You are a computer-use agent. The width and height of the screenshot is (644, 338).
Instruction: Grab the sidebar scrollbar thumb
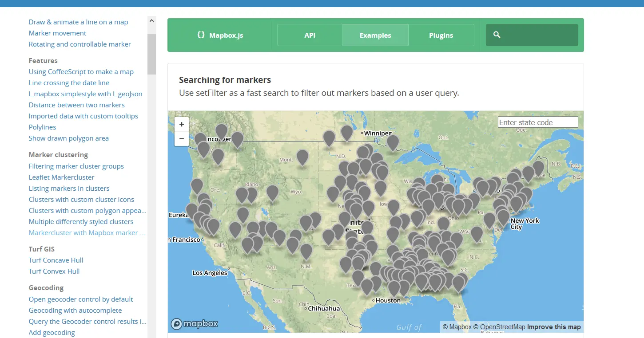point(152,54)
